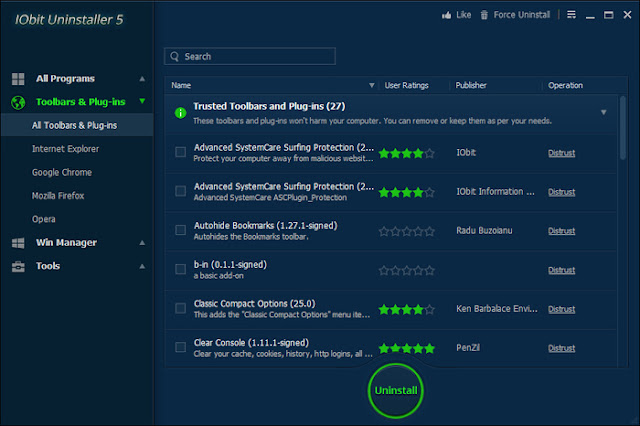Select All Toolbars & Plug-ins item
The image size is (640, 426).
[x=77, y=125]
